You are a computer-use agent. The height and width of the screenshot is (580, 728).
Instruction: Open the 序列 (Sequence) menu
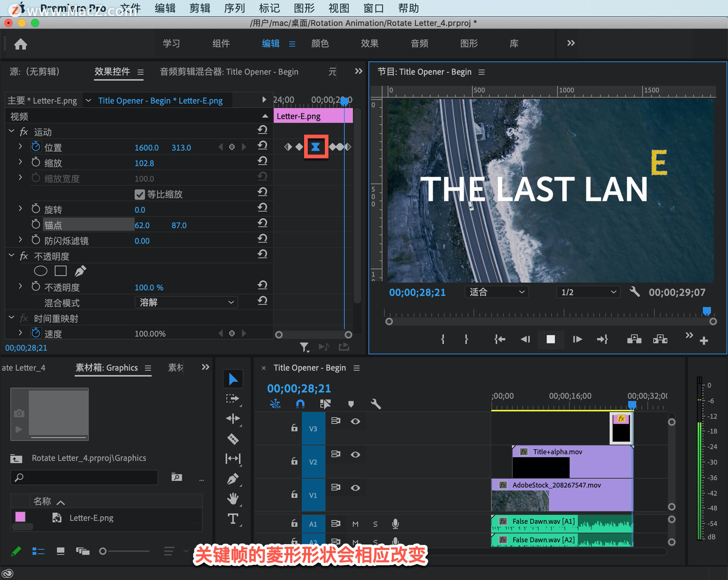point(234,8)
